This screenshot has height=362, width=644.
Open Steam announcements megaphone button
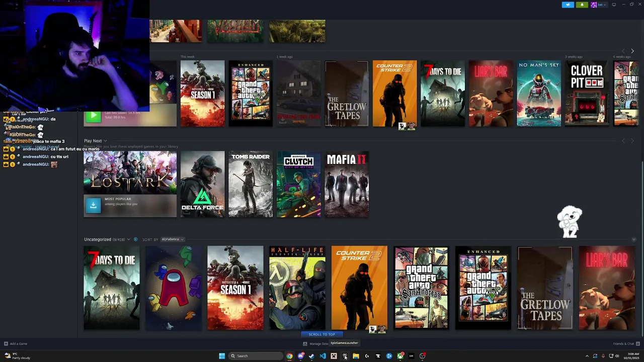click(x=568, y=5)
